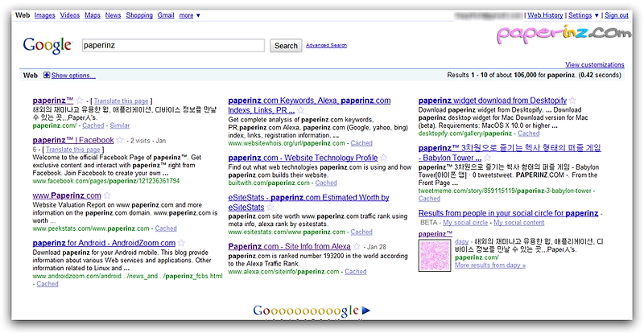644x333 pixels.
Task: Star the Desktopify widget download result
Action: click(x=572, y=101)
